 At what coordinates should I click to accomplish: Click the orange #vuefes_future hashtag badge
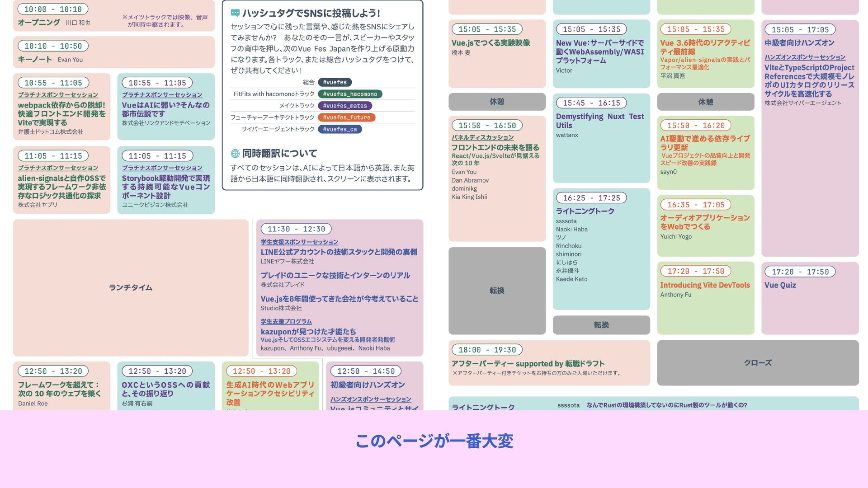[x=346, y=117]
